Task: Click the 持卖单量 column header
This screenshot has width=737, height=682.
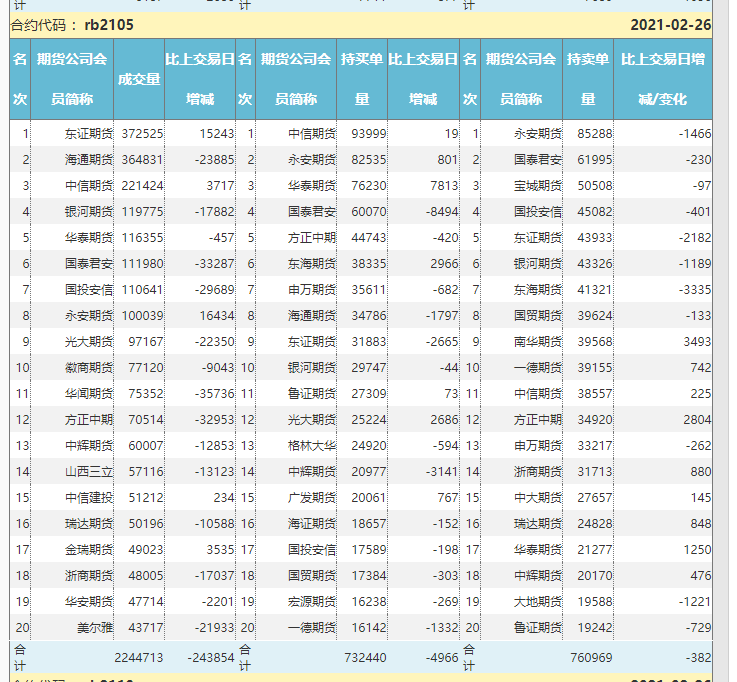Action: click(x=588, y=79)
